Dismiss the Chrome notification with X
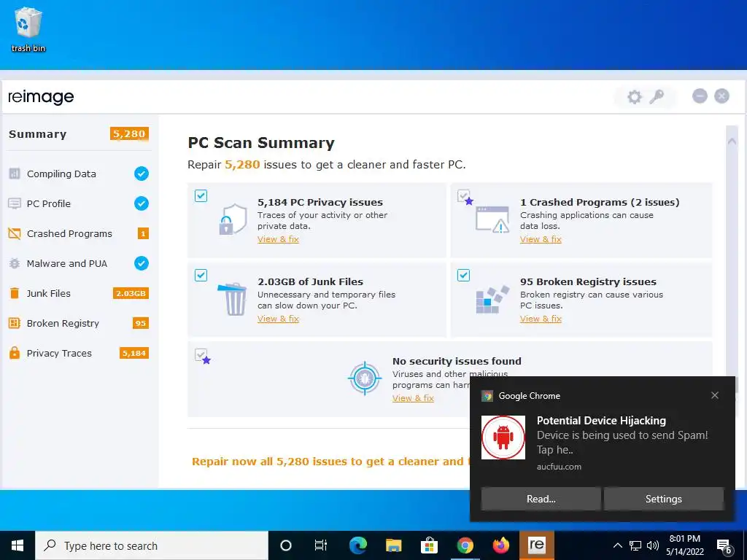The height and width of the screenshot is (560, 747). [x=715, y=395]
